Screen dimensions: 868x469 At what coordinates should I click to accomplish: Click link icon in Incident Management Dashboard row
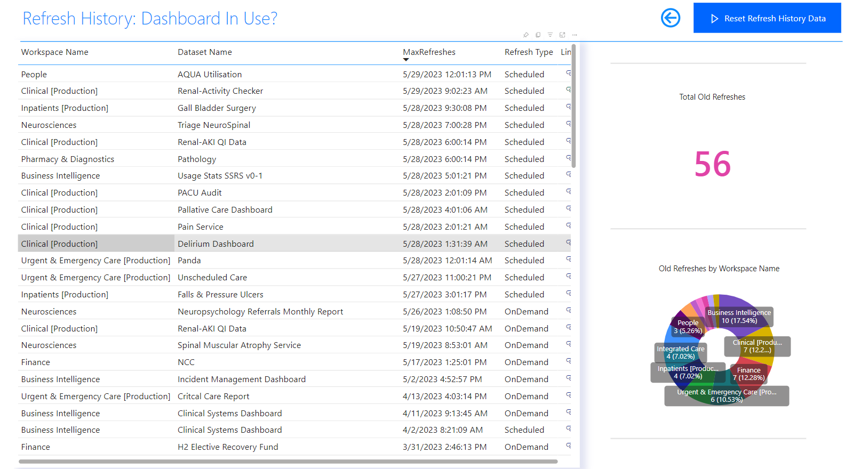pos(569,378)
